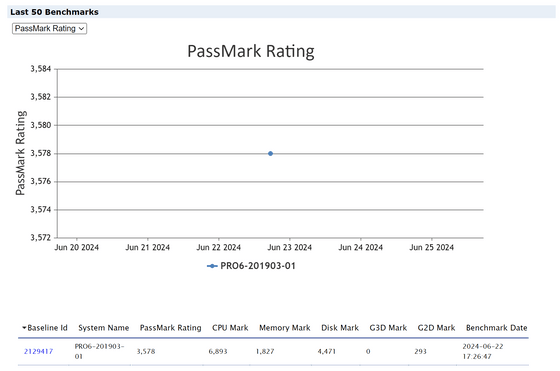Sort by CPU Mark column header
This screenshot has width=560, height=371.
(230, 328)
